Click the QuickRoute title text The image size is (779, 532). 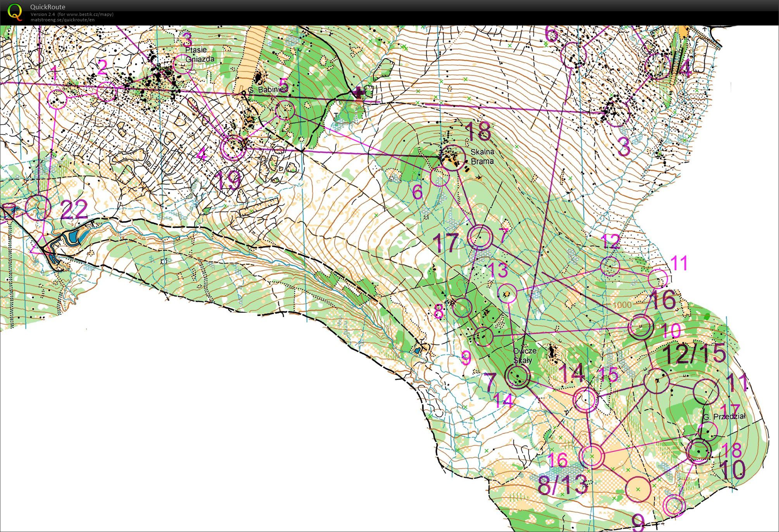coord(48,7)
